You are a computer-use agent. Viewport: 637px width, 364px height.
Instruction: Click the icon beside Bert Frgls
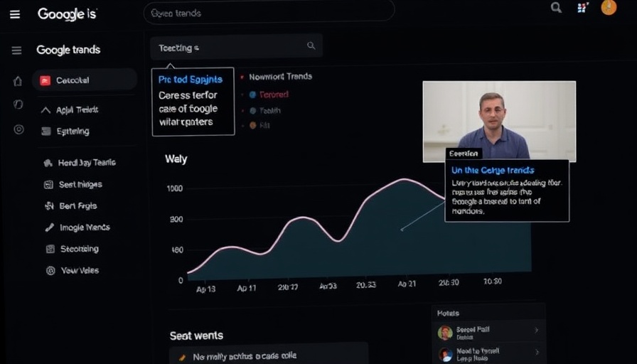[49, 206]
